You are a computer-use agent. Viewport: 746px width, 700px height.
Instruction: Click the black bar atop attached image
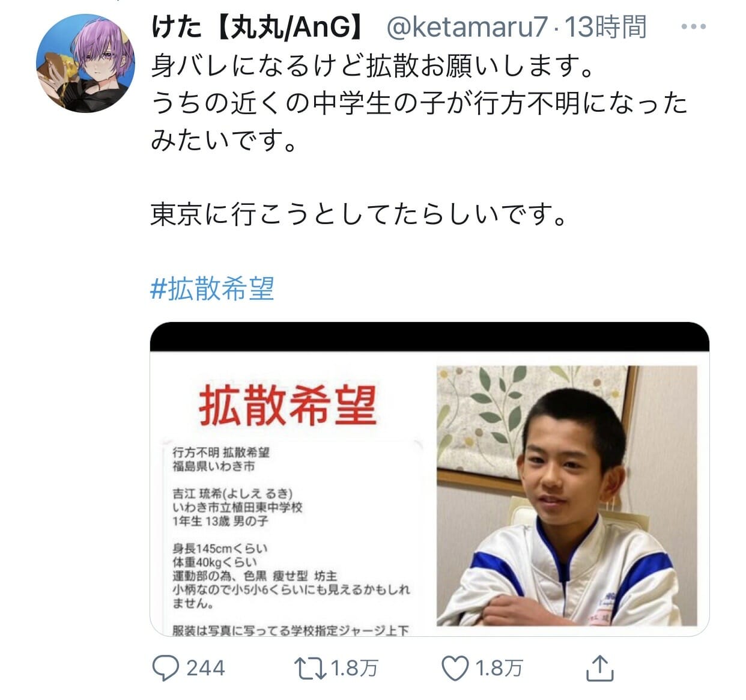coord(429,336)
